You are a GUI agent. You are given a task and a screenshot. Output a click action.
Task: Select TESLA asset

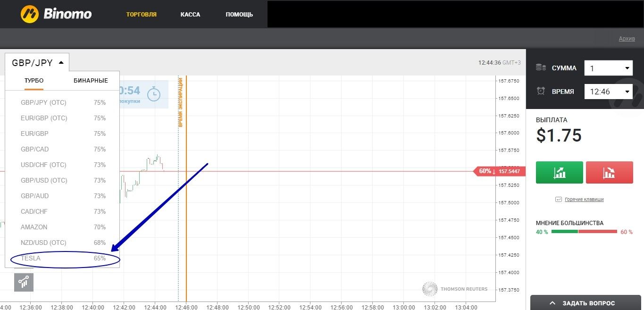pos(62,258)
